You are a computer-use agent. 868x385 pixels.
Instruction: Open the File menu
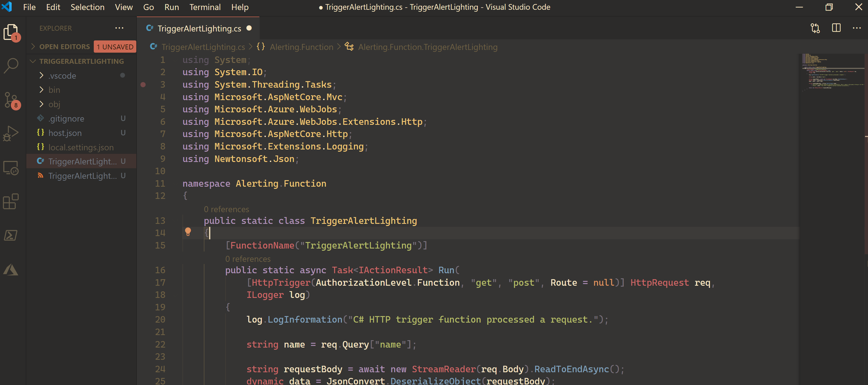coord(29,7)
